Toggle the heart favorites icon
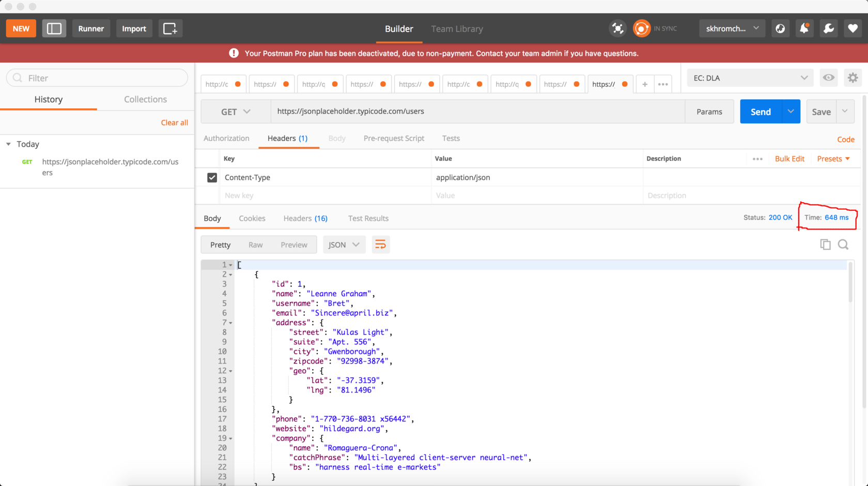Screen dimensions: 868x486 tap(853, 28)
